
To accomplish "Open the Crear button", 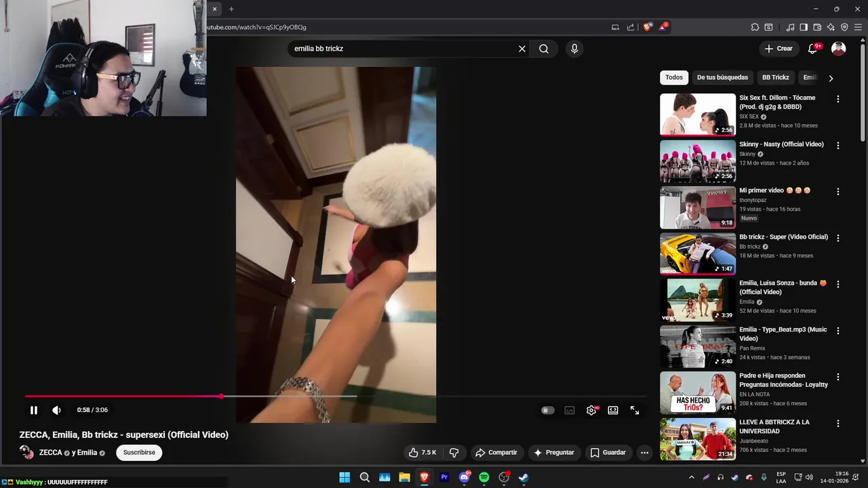I will [778, 49].
